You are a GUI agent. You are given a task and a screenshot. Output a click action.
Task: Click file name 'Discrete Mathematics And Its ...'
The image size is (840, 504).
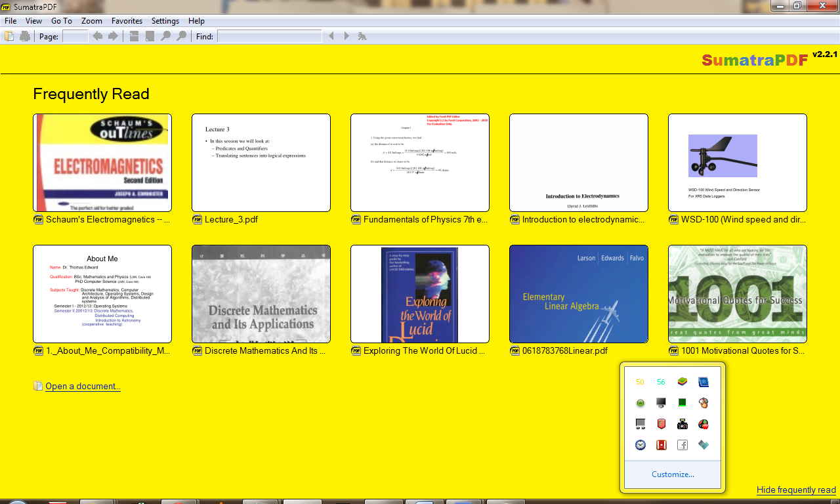click(265, 351)
